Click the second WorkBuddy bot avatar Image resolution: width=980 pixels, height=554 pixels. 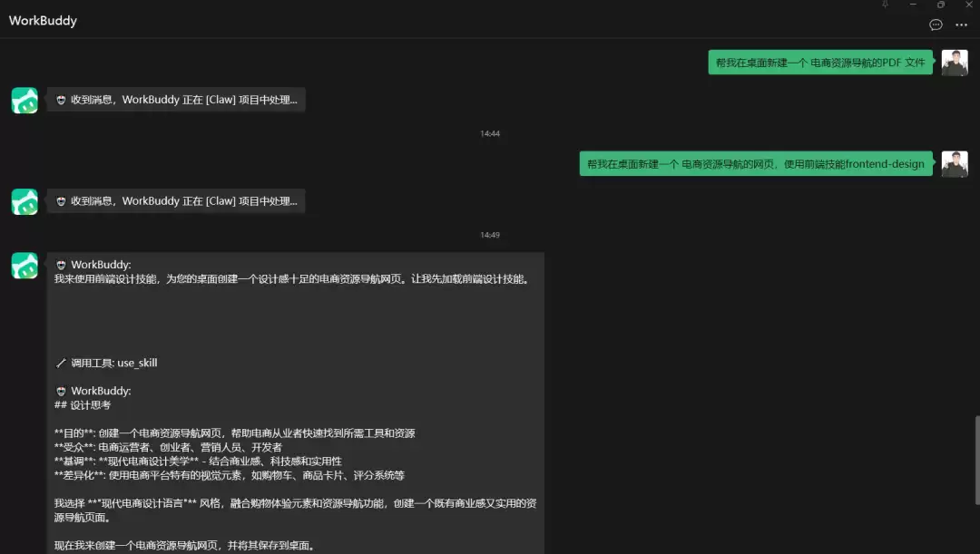(24, 202)
